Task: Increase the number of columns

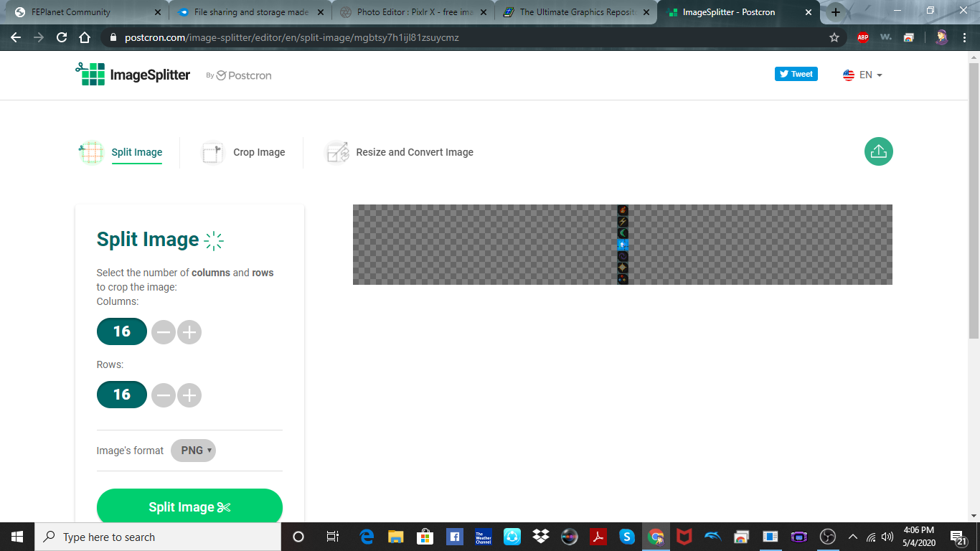Action: coord(189,332)
